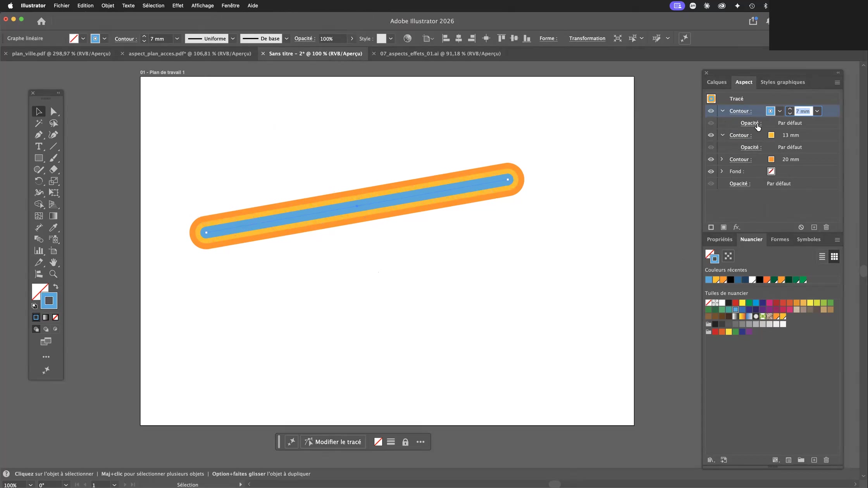Open Style dropdown in control bar
Viewport: 868px width, 488px height.
[391, 38]
